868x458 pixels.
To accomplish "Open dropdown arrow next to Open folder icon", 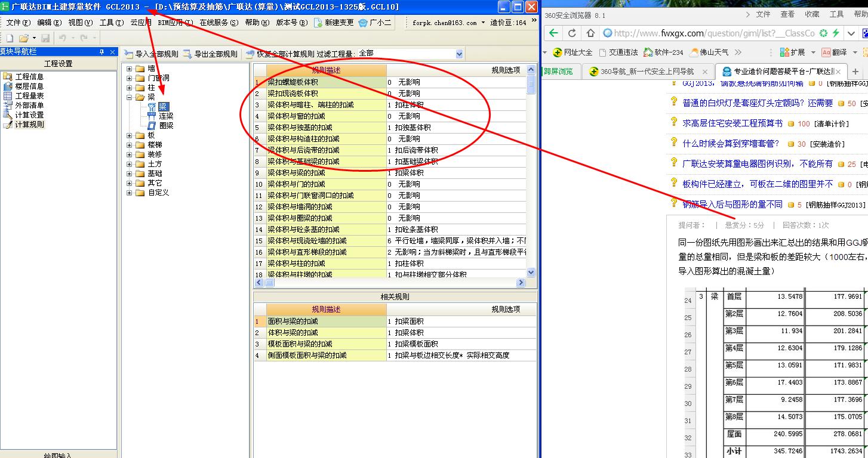I will click(33, 38).
